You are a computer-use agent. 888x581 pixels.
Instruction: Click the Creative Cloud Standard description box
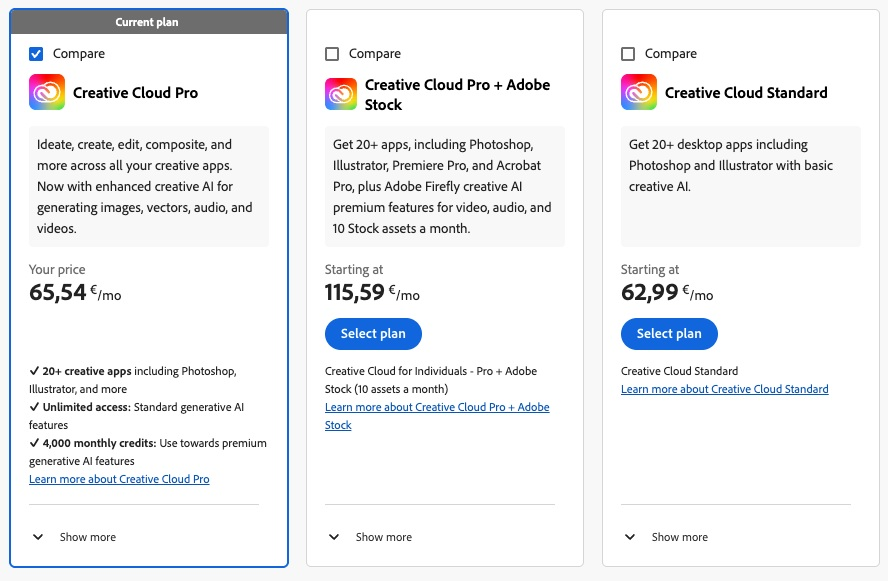[x=740, y=186]
